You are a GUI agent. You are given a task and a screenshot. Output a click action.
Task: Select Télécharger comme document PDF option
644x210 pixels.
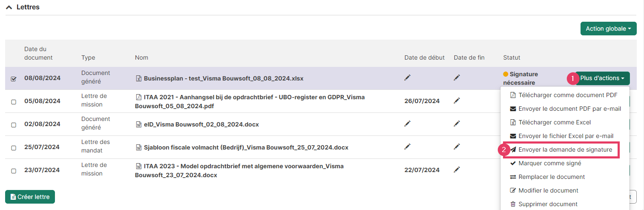point(564,95)
